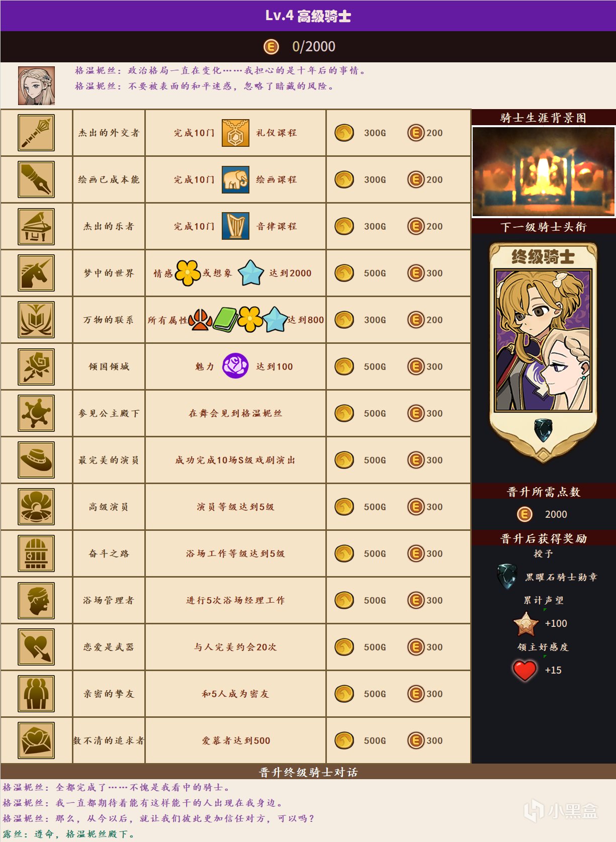Select the Lv.4 高级骑士 header

coord(308,16)
